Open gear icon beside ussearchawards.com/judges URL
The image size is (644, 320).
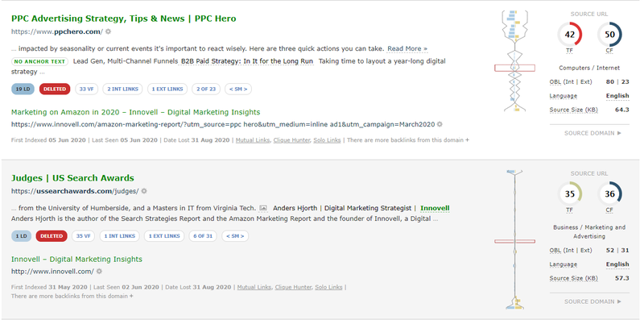[x=144, y=191]
